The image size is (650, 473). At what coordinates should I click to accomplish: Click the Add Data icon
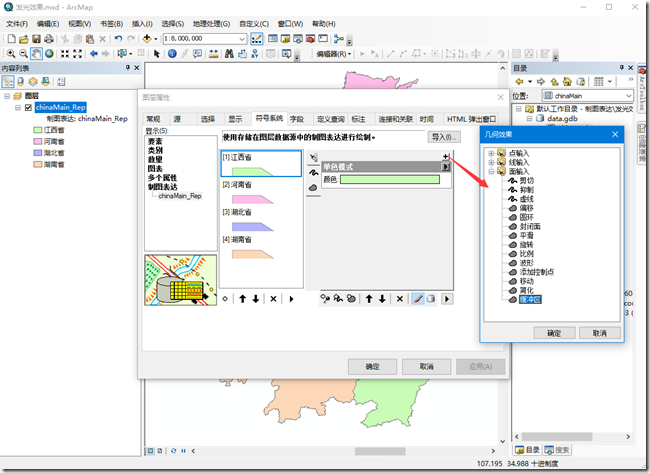pyautogui.click(x=147, y=39)
